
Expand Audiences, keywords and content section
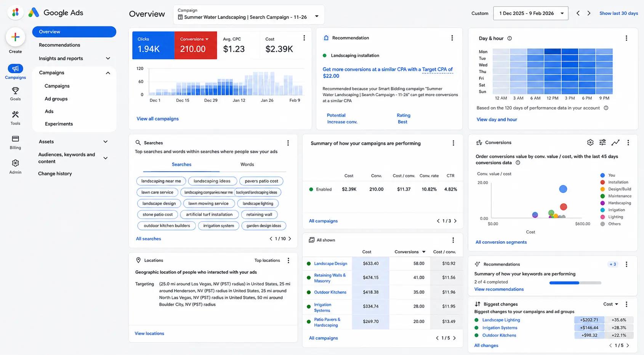click(106, 158)
